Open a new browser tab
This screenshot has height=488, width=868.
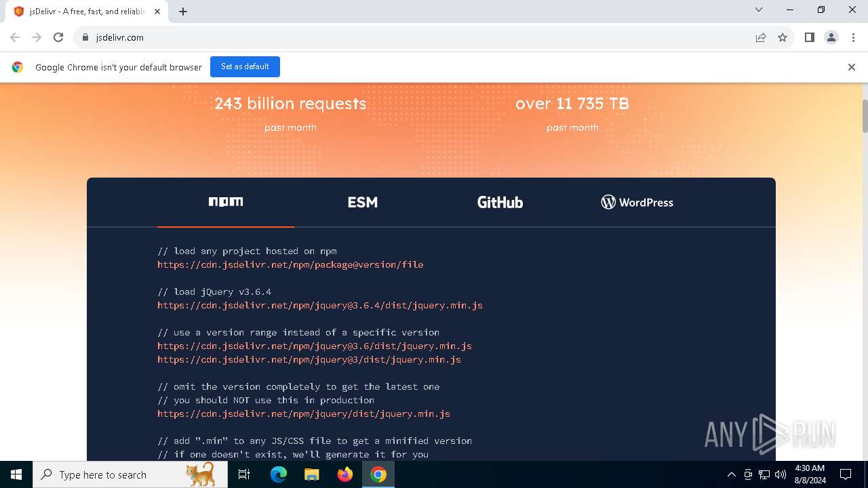(183, 12)
